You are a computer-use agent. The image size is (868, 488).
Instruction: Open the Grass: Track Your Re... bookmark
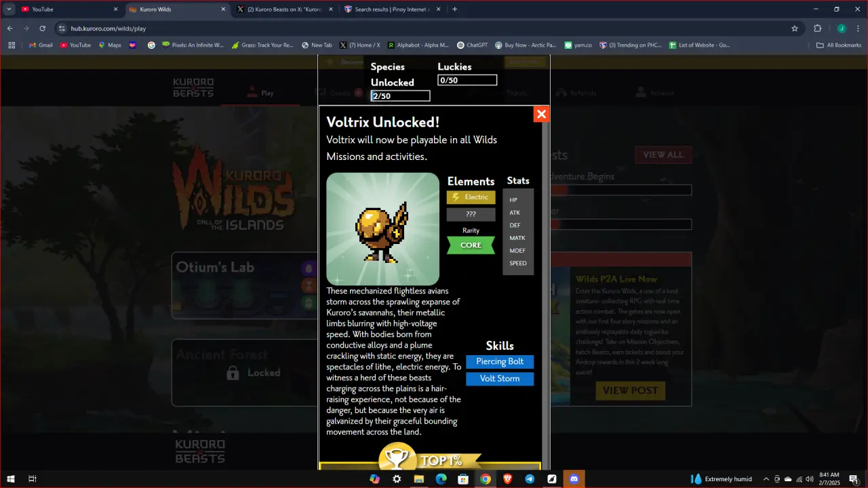262,45
